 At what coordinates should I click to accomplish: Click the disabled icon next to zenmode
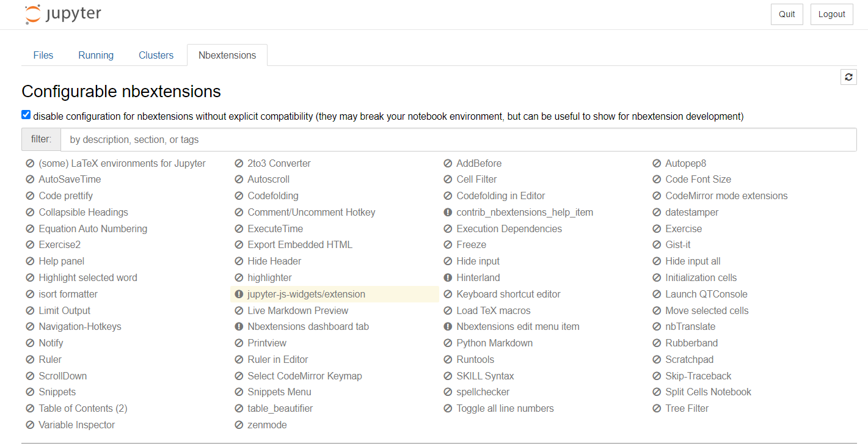(239, 425)
